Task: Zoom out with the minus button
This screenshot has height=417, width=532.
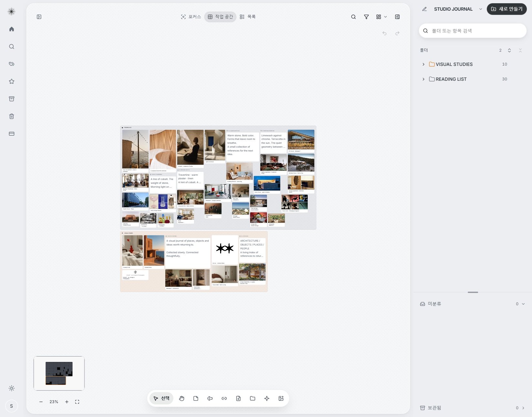Action: tap(41, 402)
